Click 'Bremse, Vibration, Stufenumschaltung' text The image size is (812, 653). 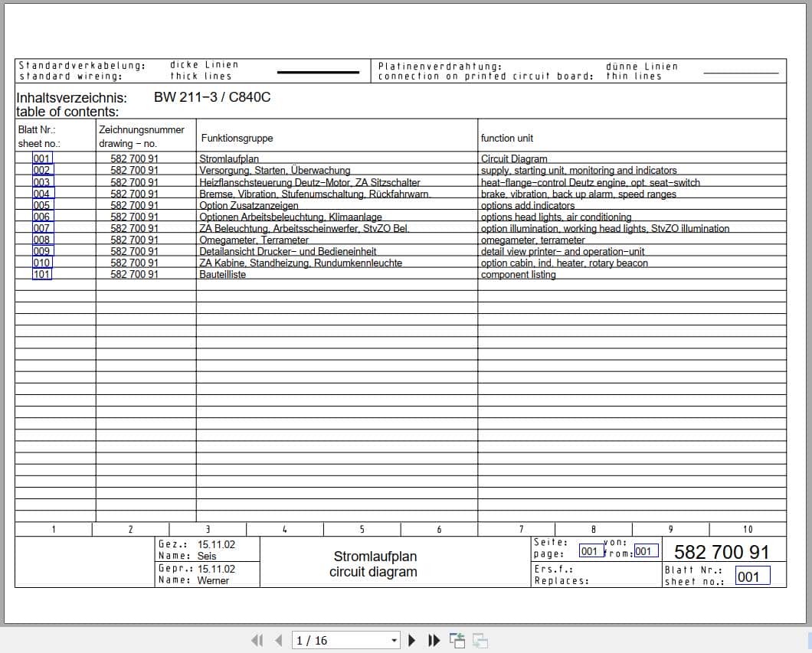click(x=282, y=194)
